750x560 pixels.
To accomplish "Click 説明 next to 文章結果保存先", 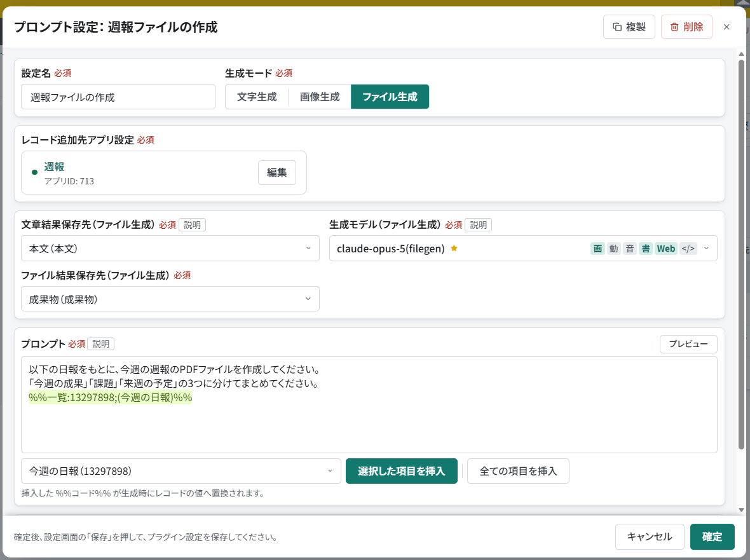I will (193, 225).
